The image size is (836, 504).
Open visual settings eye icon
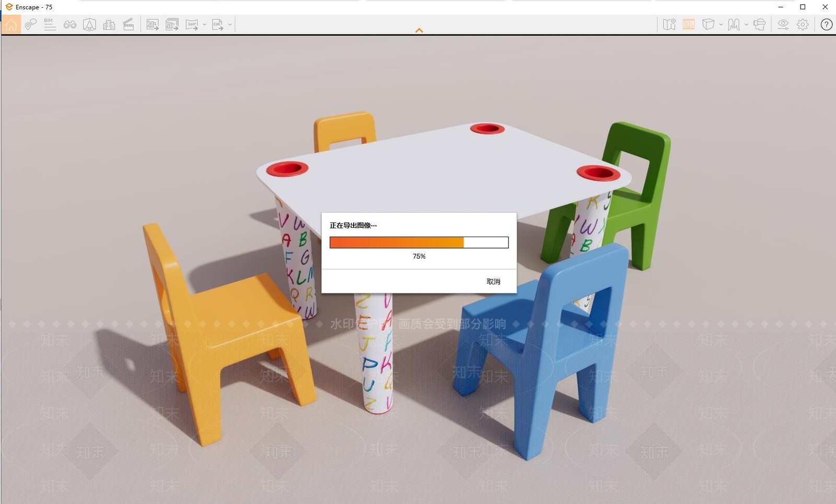point(783,25)
